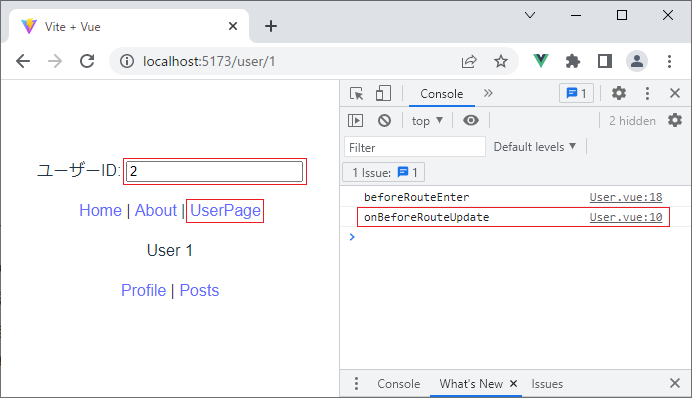Screen dimensions: 692x398
Task: Select the Console tab at top
Action: tap(441, 94)
